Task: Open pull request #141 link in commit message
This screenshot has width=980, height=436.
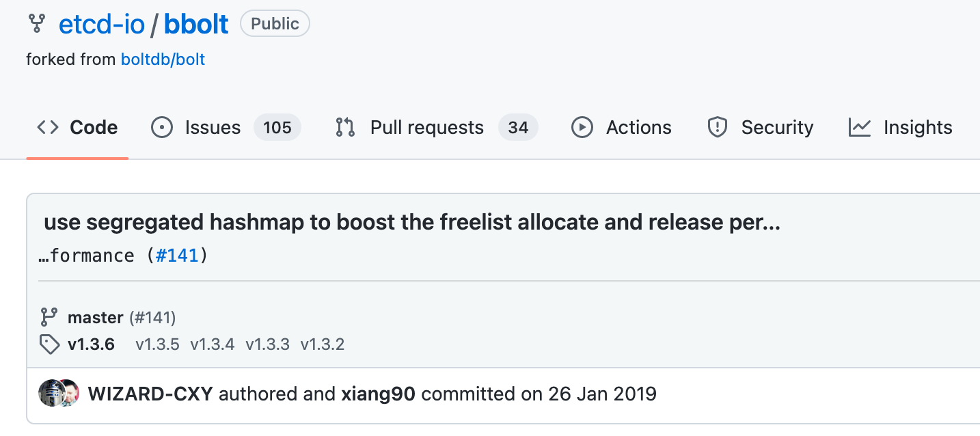Action: 177,256
